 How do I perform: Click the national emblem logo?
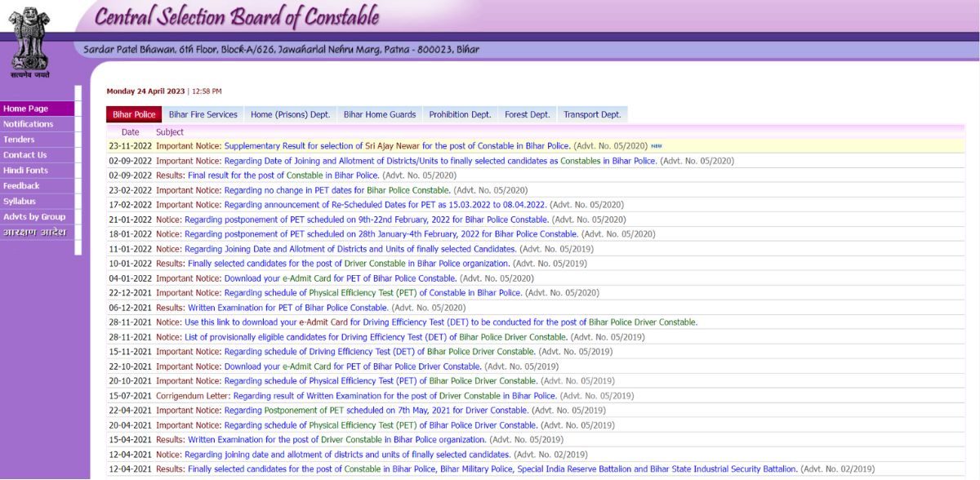click(x=30, y=41)
